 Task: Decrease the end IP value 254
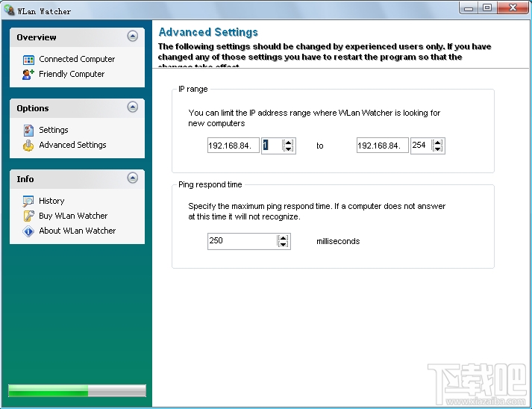pyautogui.click(x=438, y=149)
